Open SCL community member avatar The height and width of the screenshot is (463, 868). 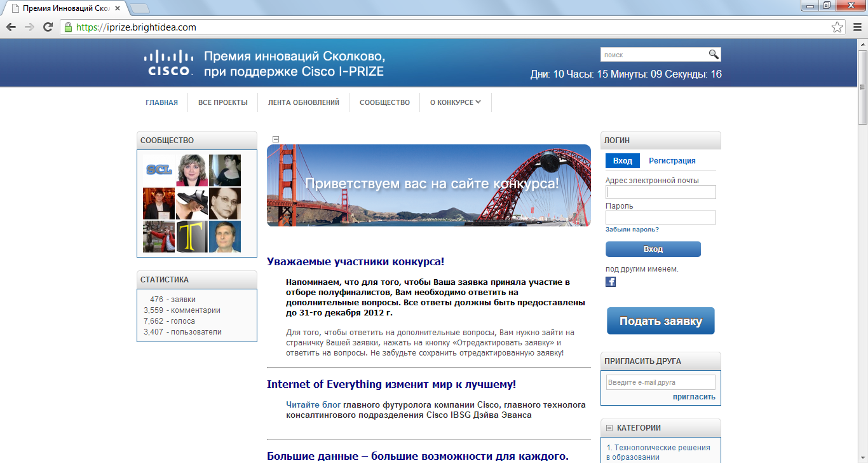click(159, 170)
